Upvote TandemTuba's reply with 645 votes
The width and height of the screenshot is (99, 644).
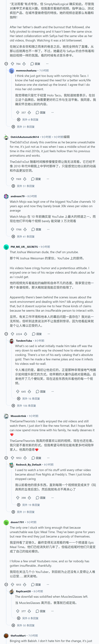click(18, 391)
